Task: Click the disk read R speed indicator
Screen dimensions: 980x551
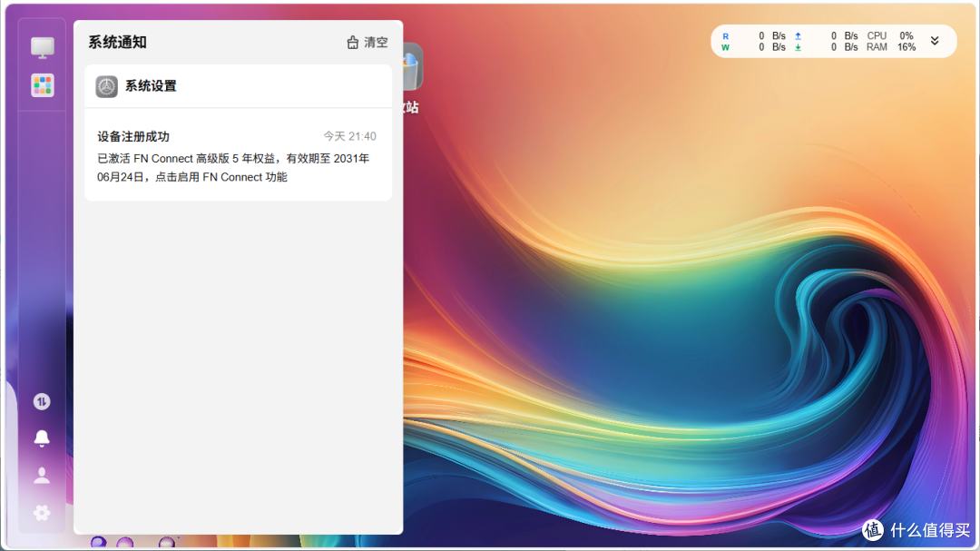Action: coord(754,36)
